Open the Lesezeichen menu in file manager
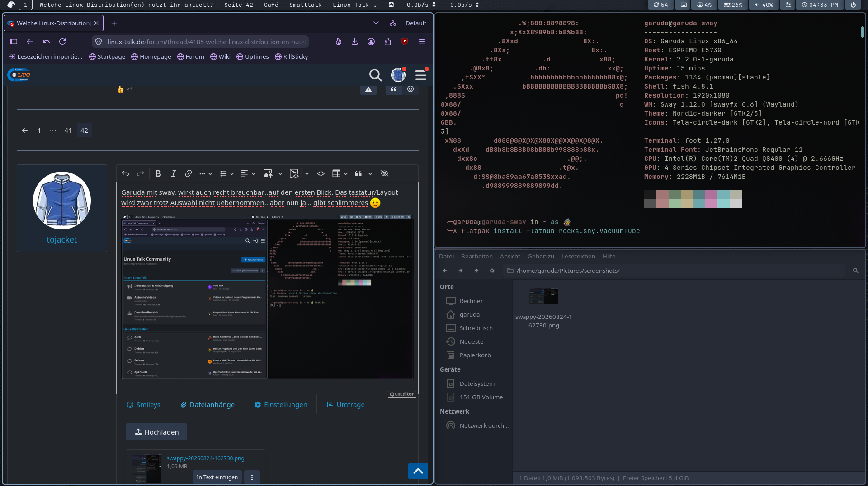Viewport: 868px width, 486px height. 578,256
